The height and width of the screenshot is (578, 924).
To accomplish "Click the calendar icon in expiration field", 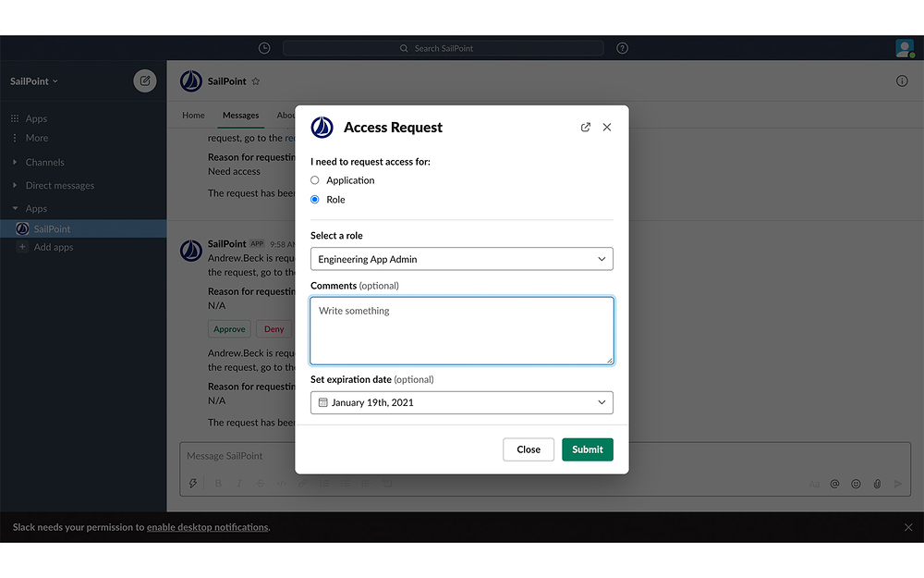I will [x=322, y=402].
